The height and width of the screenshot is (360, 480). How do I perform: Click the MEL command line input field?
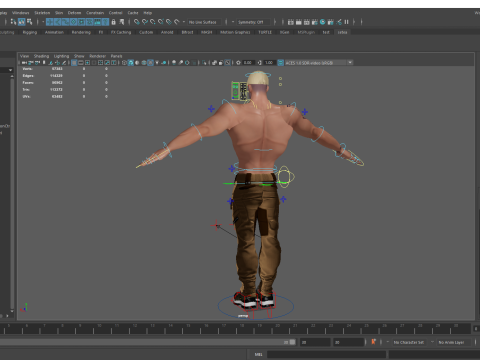point(326,354)
